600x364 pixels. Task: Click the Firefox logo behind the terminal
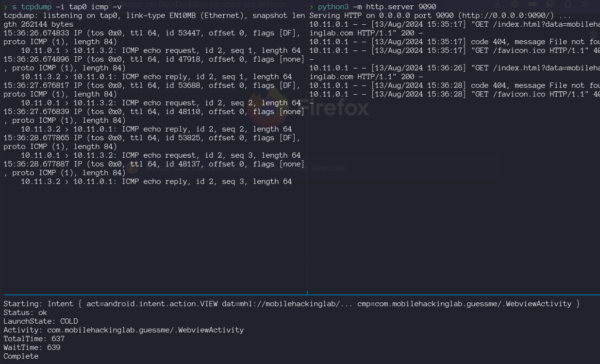(x=265, y=108)
